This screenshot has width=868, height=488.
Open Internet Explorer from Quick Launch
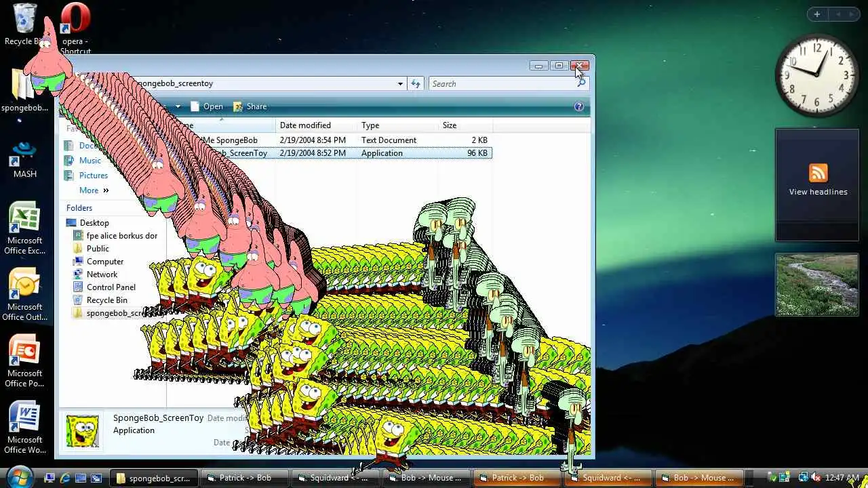[65, 478]
